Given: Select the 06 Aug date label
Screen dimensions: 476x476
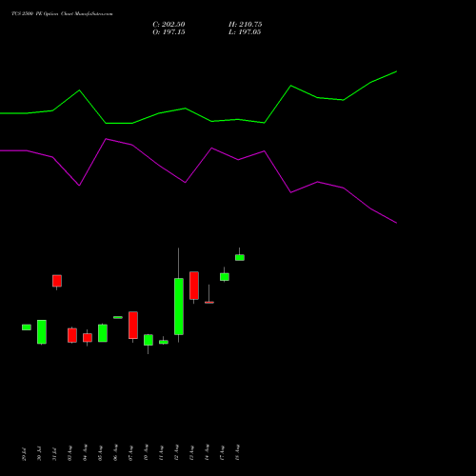Looking at the screenshot, I should coord(115,453).
